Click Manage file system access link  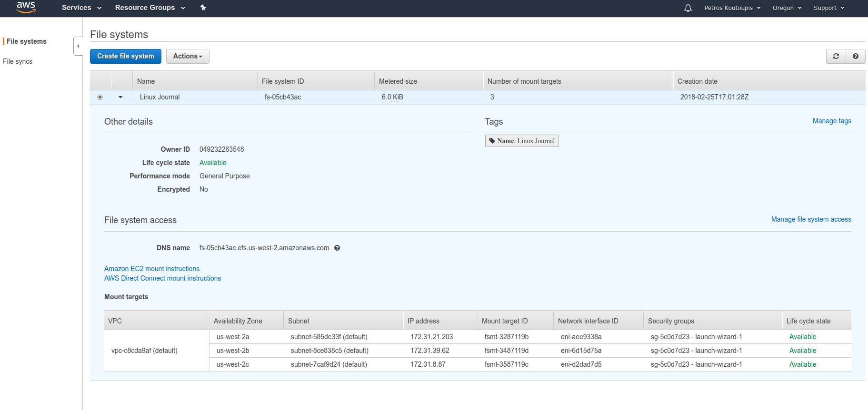[811, 219]
